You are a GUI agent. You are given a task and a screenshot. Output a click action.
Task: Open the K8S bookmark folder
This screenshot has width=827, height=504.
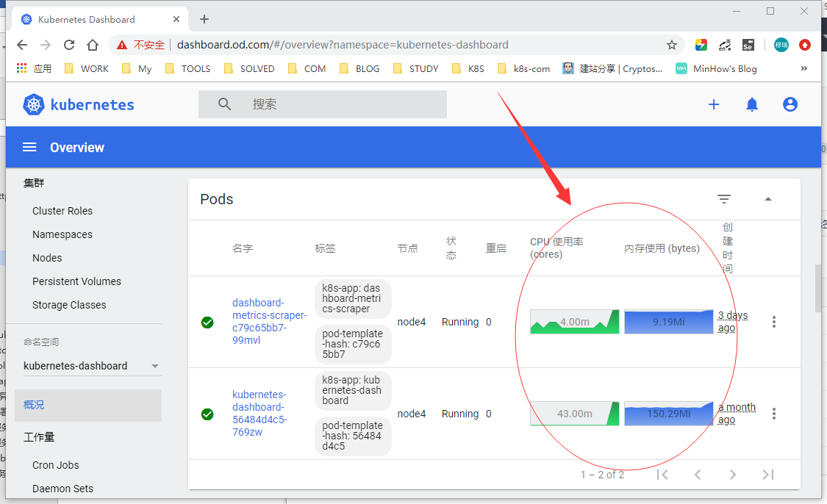coord(468,68)
